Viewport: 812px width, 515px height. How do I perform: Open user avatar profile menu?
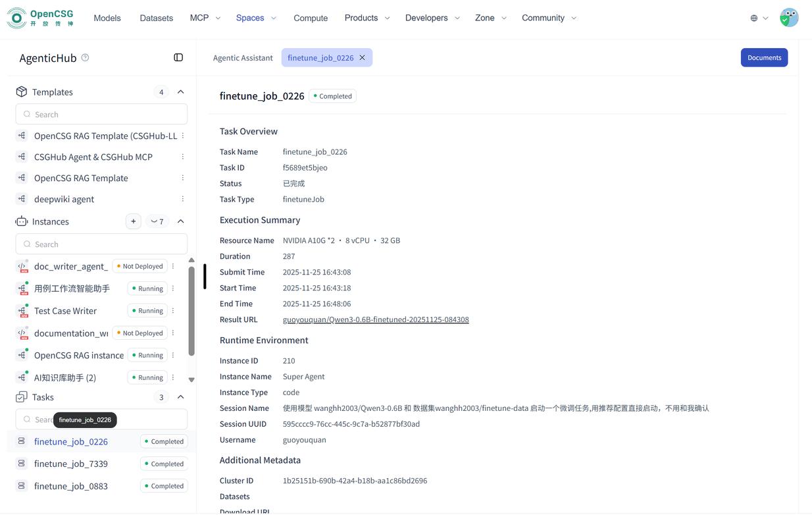pyautogui.click(x=788, y=18)
